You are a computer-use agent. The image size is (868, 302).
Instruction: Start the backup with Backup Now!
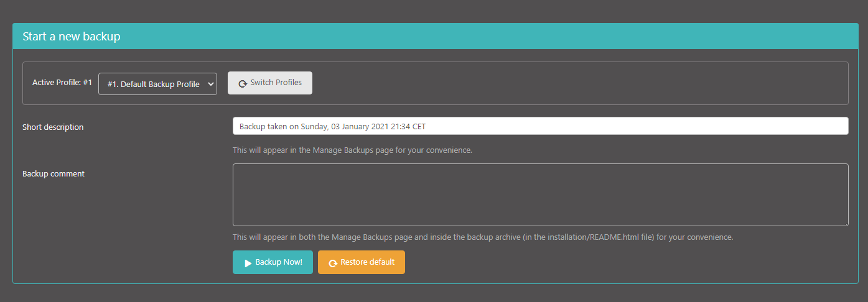[x=273, y=262]
